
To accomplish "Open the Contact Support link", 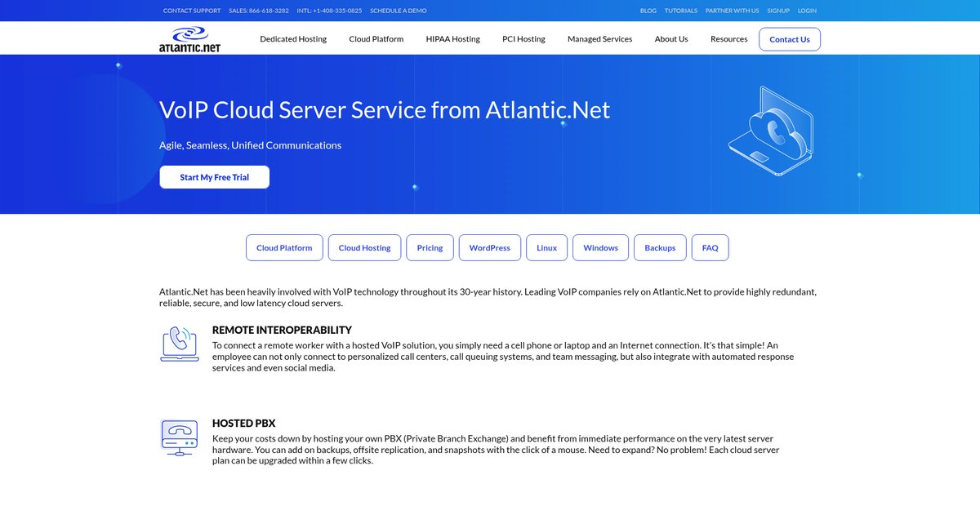I will (x=192, y=11).
